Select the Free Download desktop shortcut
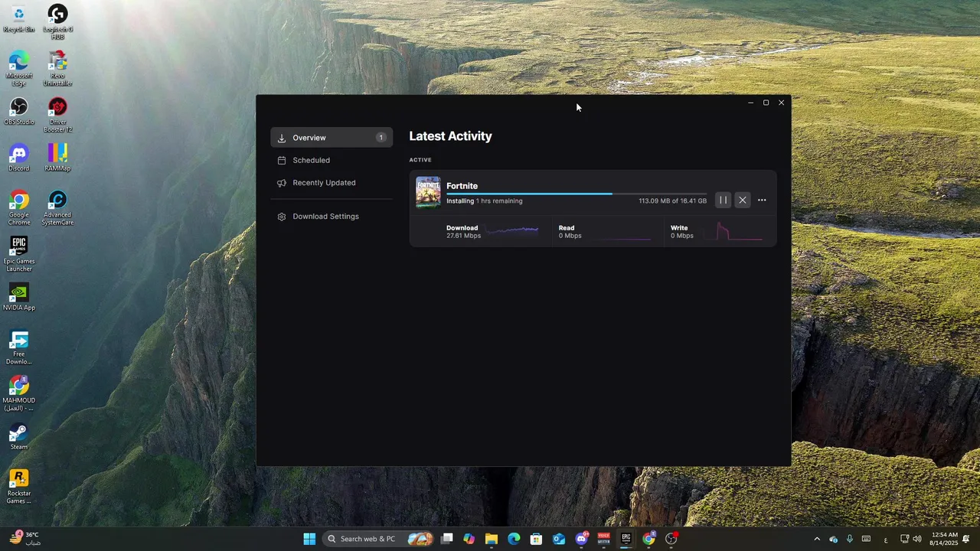The width and height of the screenshot is (980, 551). pos(18,347)
